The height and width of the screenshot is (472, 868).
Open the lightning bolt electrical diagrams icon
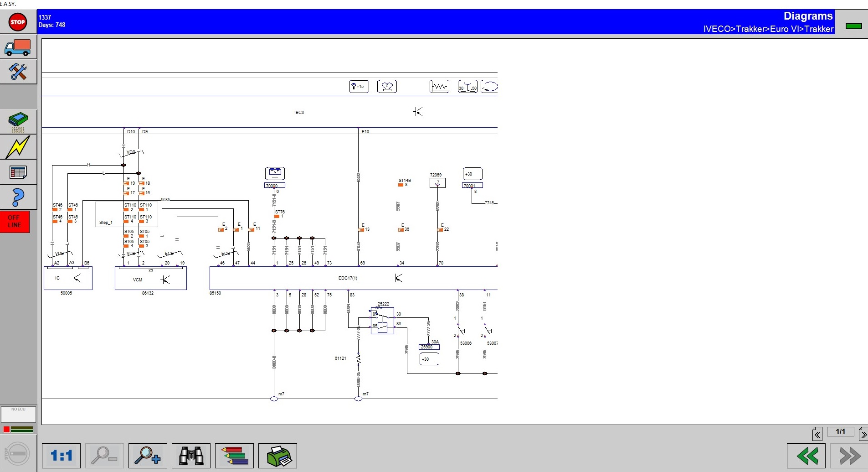[x=18, y=147]
